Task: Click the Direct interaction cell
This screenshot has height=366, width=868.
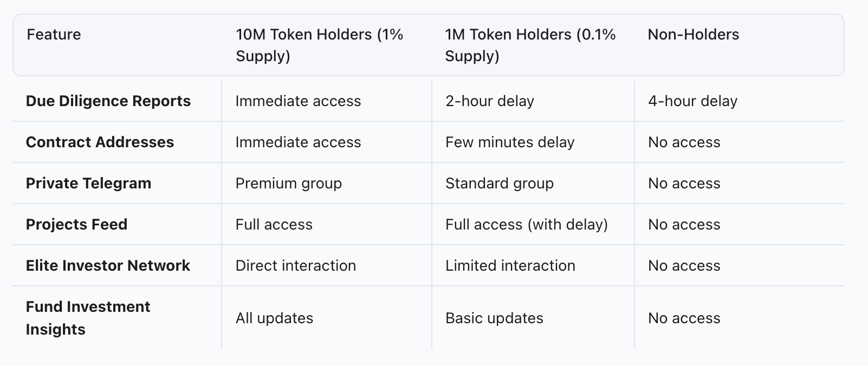Action: [x=295, y=266]
